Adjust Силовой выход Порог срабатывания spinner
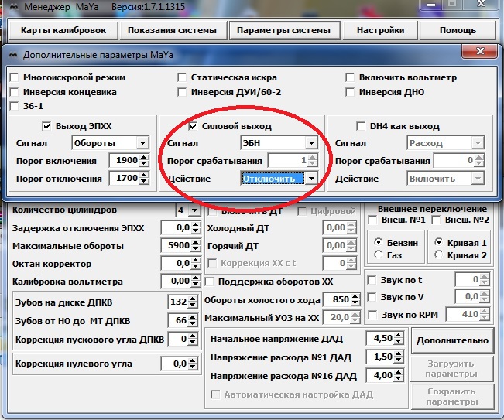 (313, 161)
